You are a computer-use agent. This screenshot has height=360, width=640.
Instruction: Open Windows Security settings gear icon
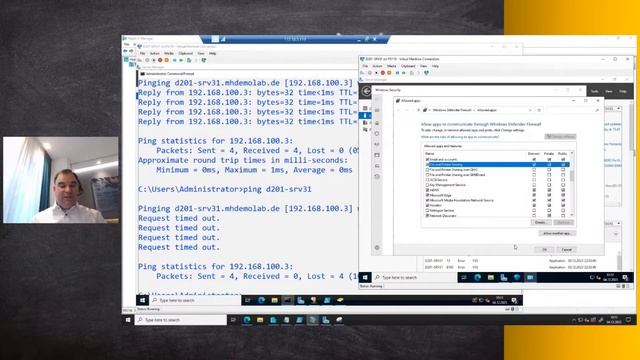(377, 247)
